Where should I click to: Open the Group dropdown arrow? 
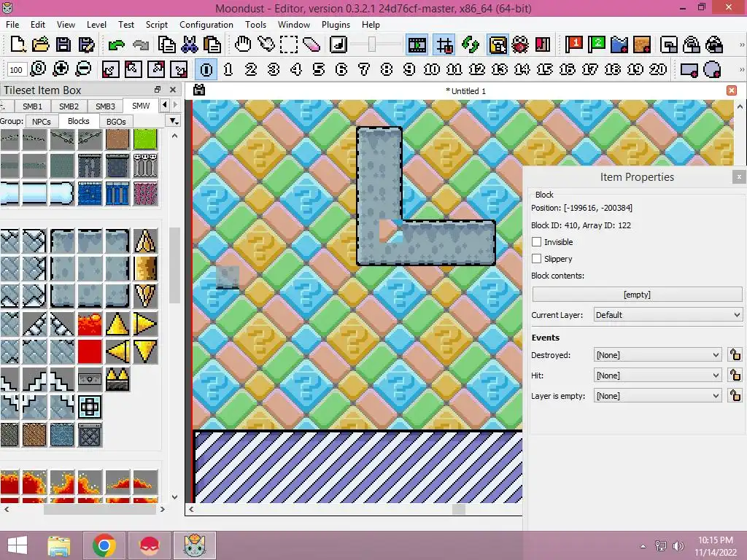click(x=174, y=121)
